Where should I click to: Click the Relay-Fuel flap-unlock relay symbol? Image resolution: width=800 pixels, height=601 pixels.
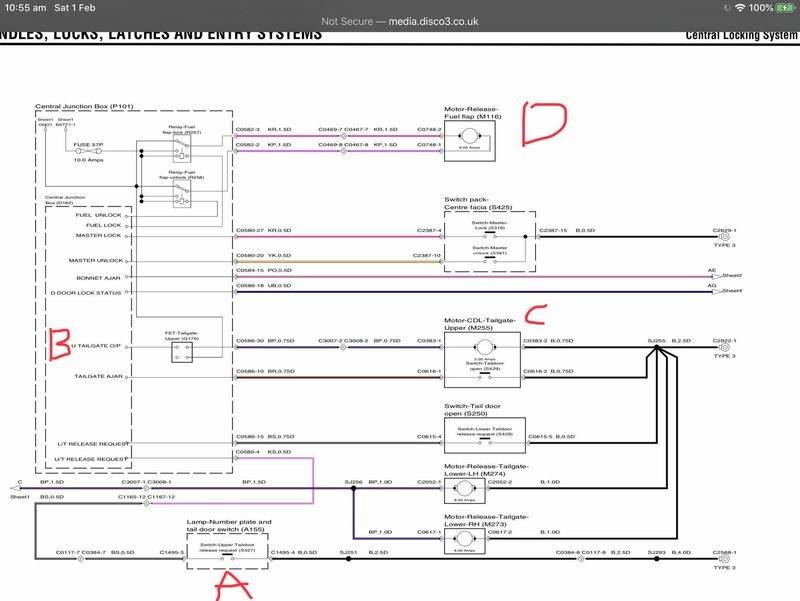[182, 194]
